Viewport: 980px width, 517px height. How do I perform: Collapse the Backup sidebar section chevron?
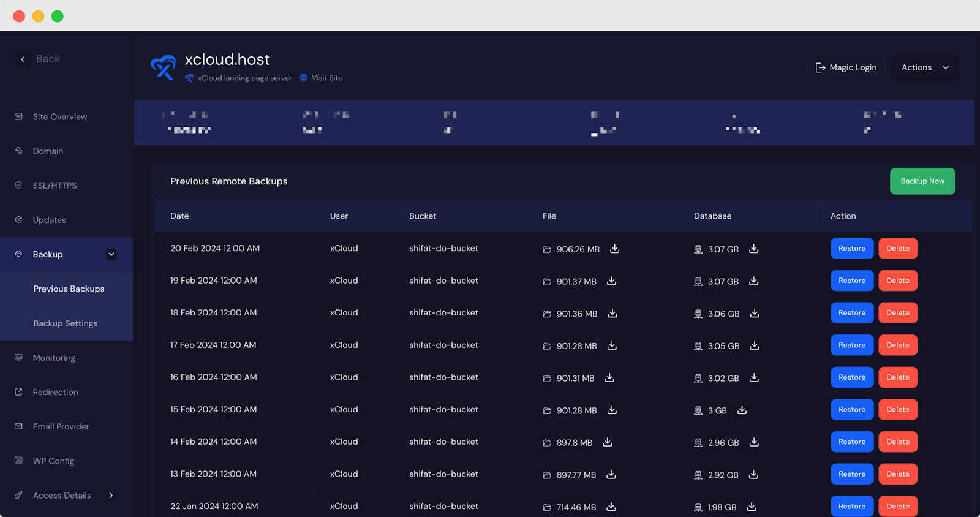click(111, 254)
